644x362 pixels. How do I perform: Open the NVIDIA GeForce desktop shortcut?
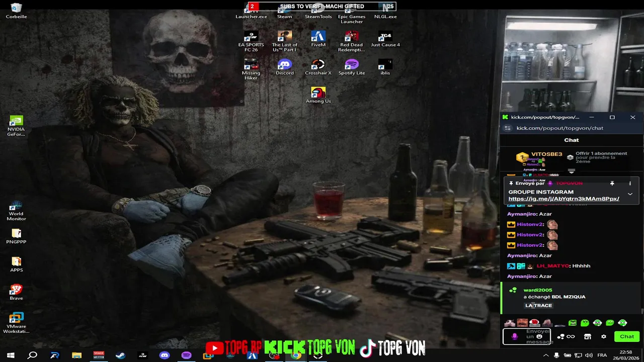(x=16, y=126)
